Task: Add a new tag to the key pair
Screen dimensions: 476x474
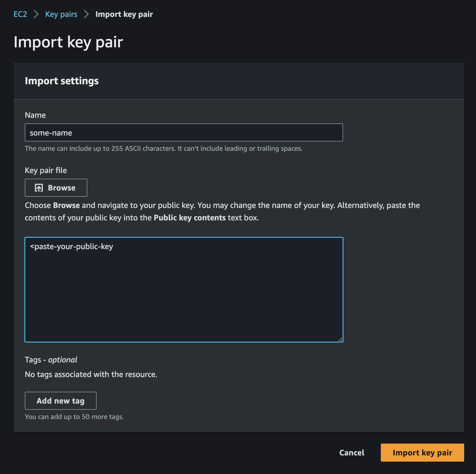Action: click(x=60, y=400)
